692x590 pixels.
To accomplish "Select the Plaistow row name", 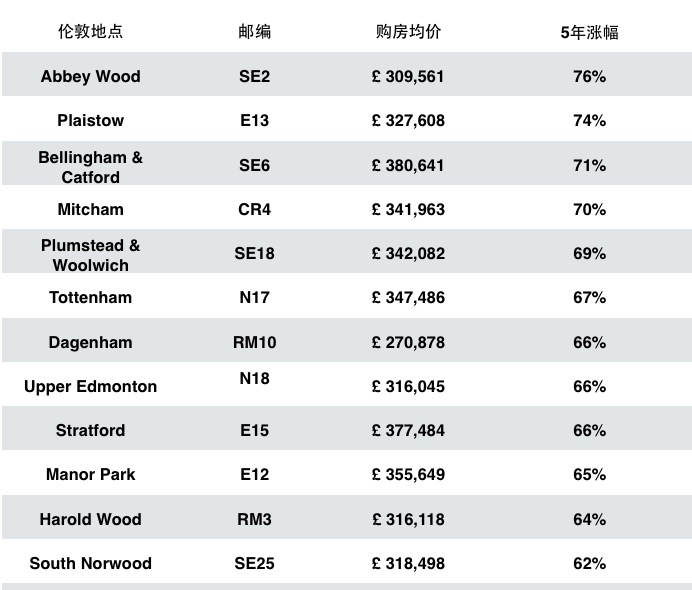I will (x=90, y=120).
